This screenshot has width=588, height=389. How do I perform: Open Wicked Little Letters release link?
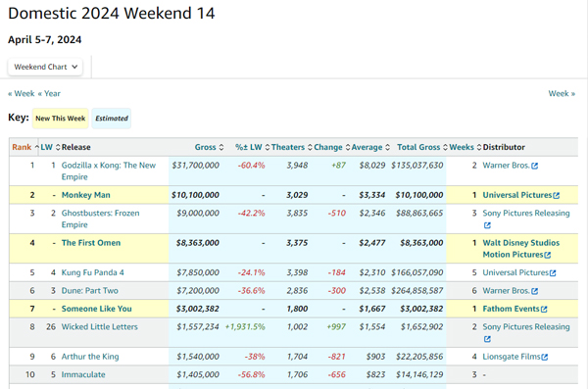[99, 326]
